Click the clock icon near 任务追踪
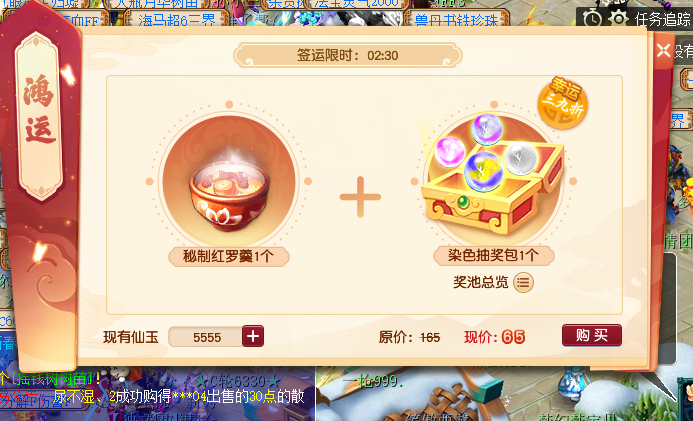 point(592,19)
